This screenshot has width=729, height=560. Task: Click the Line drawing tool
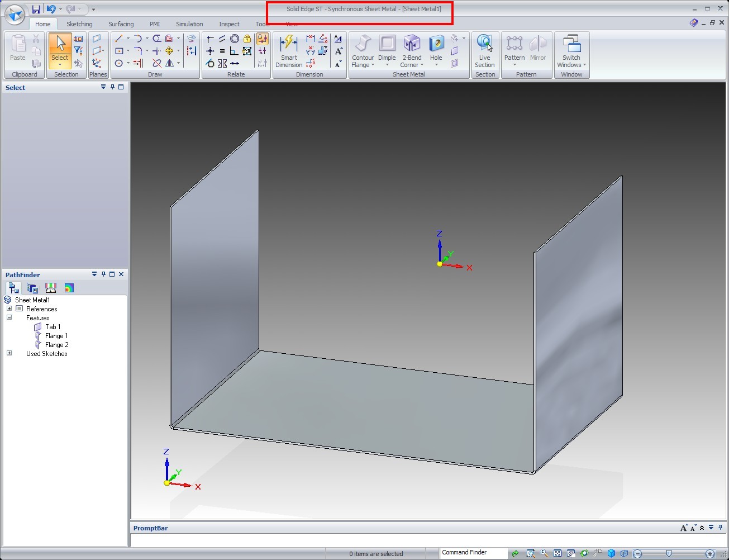click(118, 39)
